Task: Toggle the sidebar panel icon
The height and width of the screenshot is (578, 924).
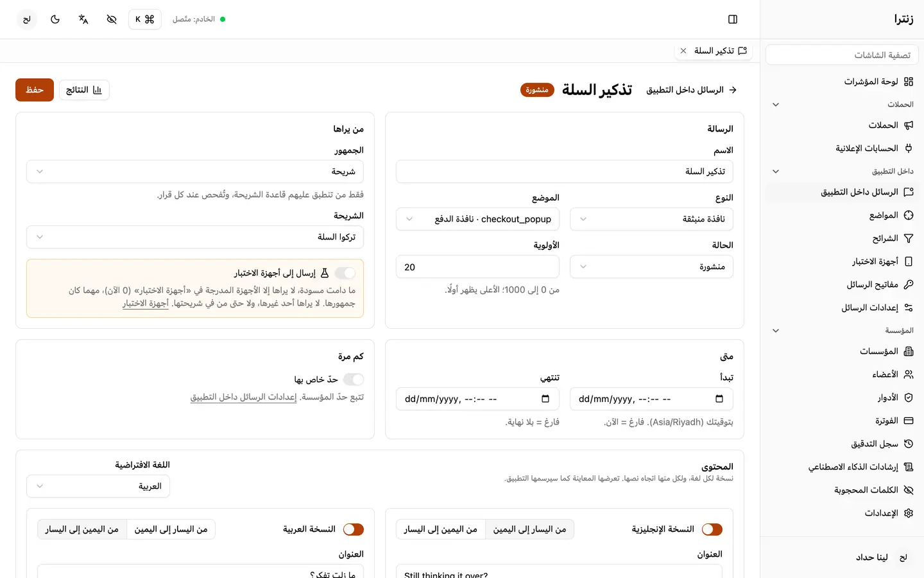Action: (733, 19)
